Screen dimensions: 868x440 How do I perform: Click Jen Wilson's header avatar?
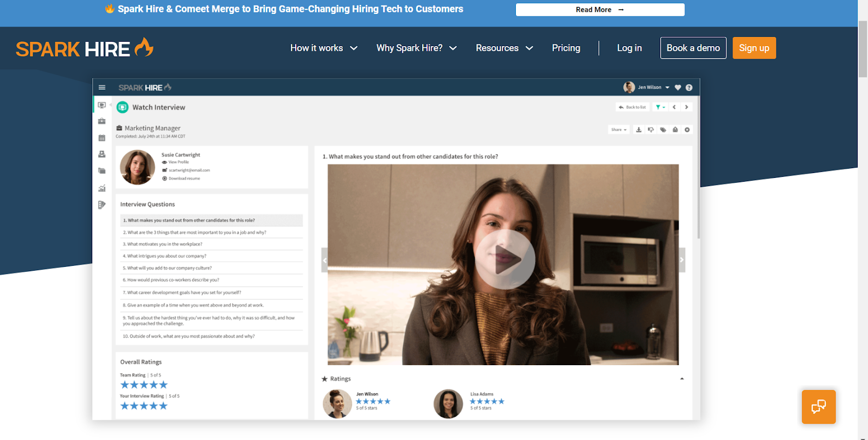pos(629,87)
